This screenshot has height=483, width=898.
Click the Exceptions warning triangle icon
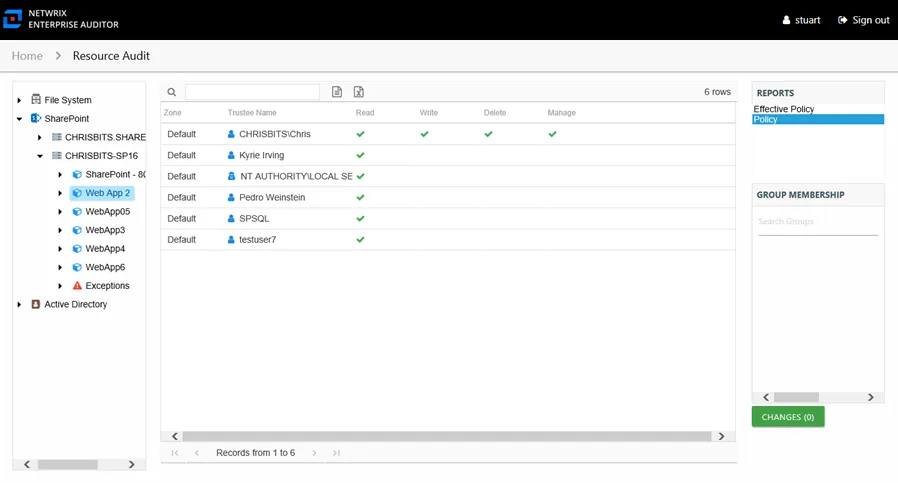[x=77, y=285]
